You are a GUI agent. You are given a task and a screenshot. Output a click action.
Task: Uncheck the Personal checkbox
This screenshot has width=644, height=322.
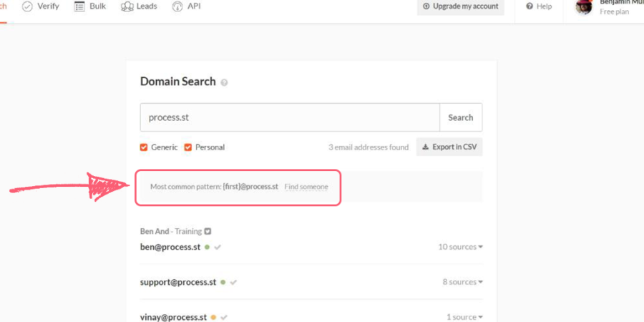tap(188, 147)
